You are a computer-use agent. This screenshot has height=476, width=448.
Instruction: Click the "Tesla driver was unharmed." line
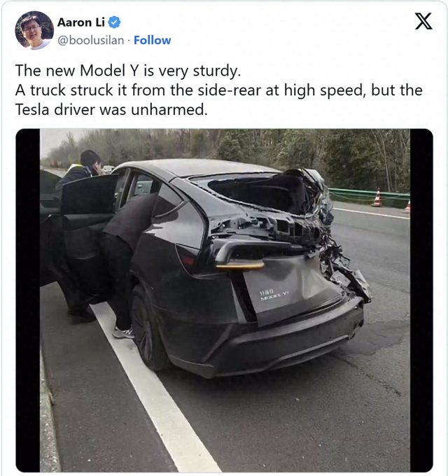[x=111, y=110]
